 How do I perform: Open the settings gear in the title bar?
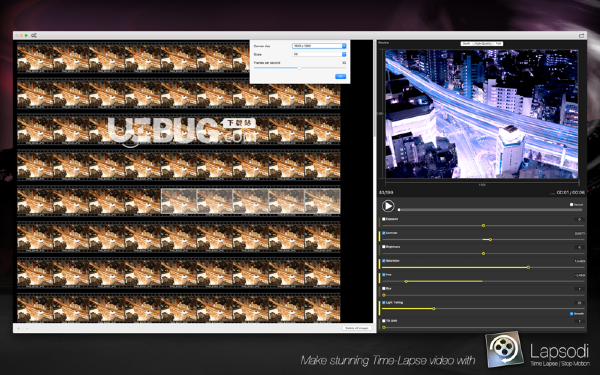[x=34, y=35]
